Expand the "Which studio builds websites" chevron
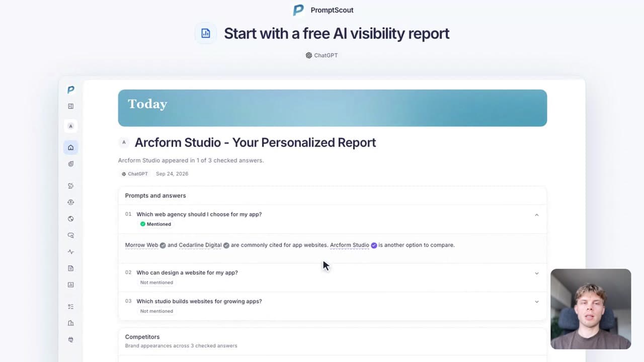 (537, 302)
